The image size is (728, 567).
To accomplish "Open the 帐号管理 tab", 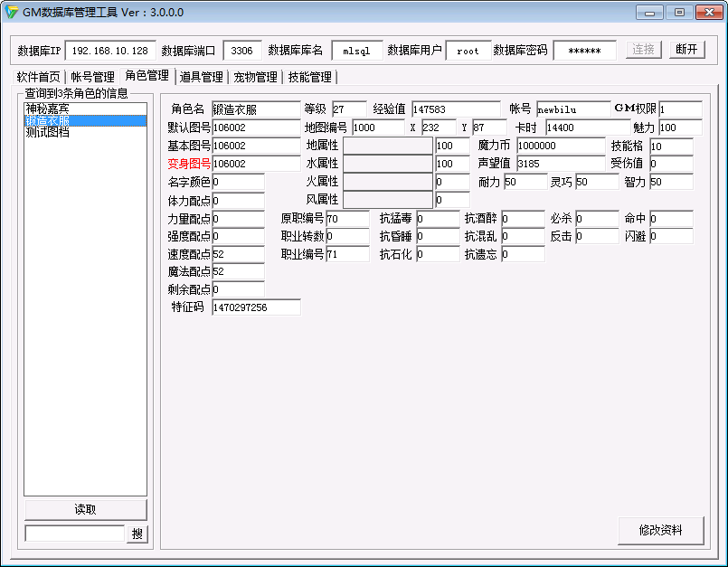I will [x=92, y=77].
